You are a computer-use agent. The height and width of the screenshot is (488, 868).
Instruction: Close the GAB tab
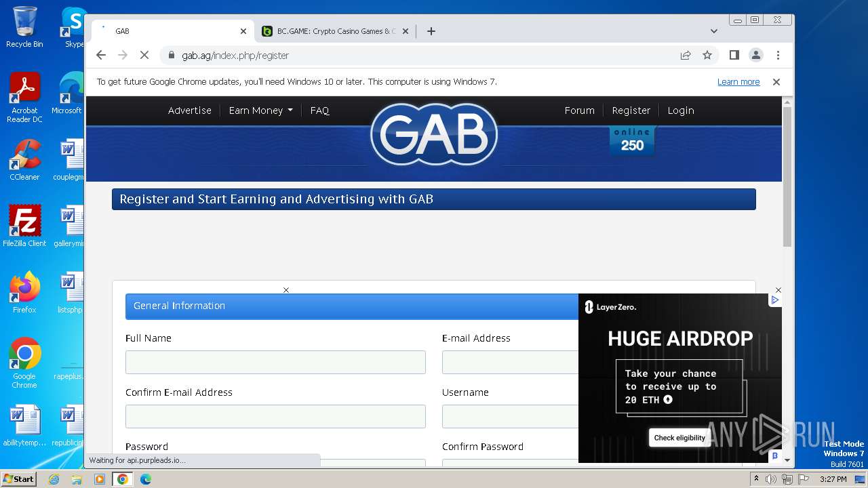click(x=243, y=31)
